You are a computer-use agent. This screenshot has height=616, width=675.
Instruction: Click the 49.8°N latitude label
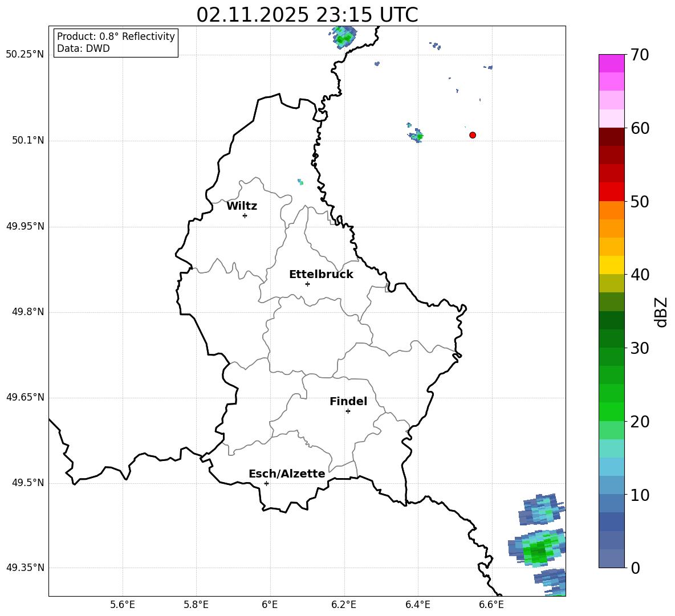click(28, 312)
